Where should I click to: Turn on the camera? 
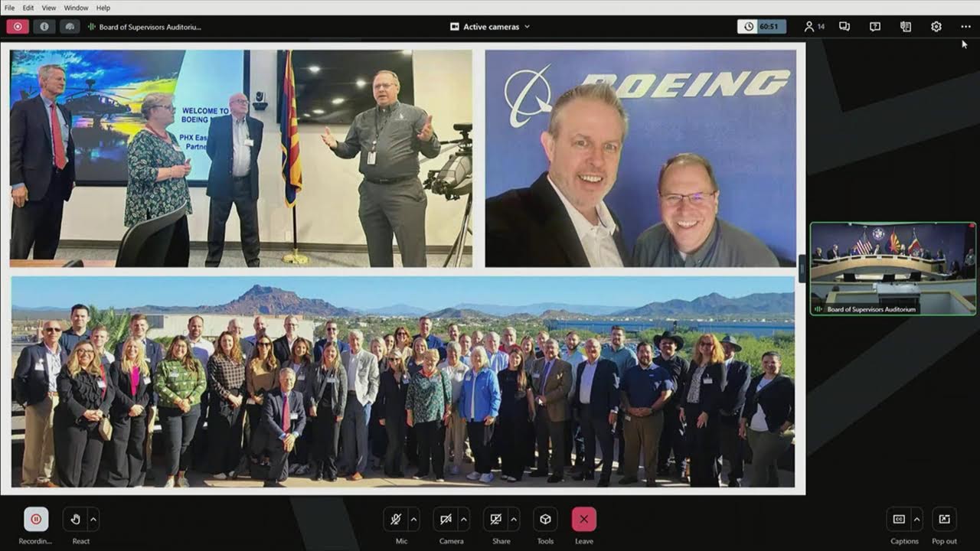(x=446, y=519)
